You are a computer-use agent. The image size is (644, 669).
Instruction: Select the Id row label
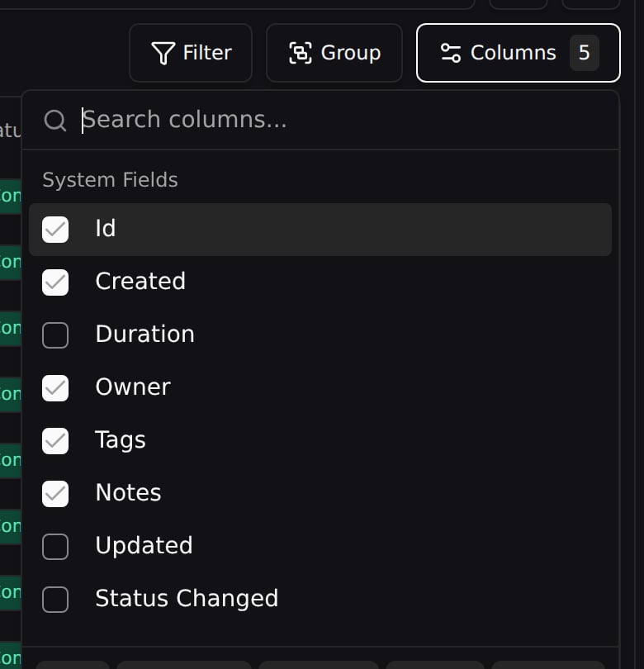click(x=106, y=228)
